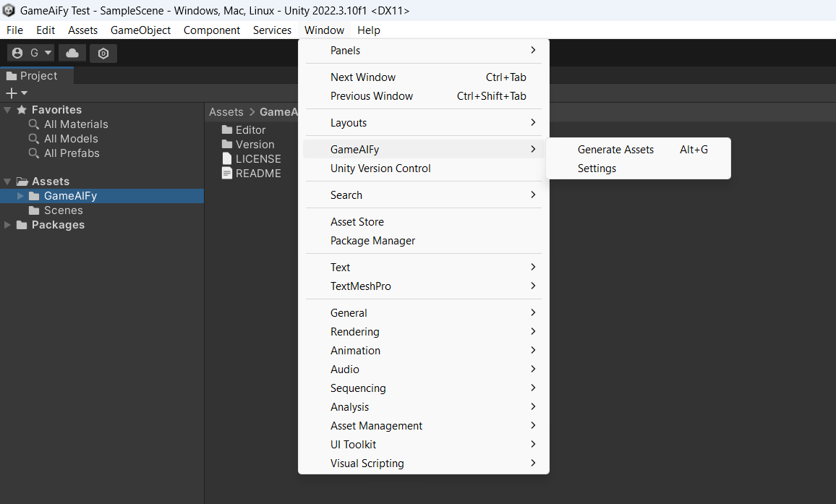Expand the Asset Management submenu
Viewport: 836px width, 504px height.
[424, 426]
